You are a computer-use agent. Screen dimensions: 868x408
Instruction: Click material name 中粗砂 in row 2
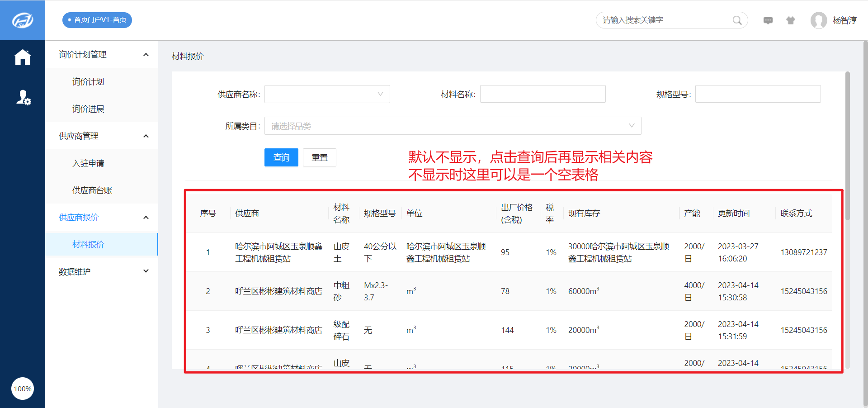tap(341, 291)
